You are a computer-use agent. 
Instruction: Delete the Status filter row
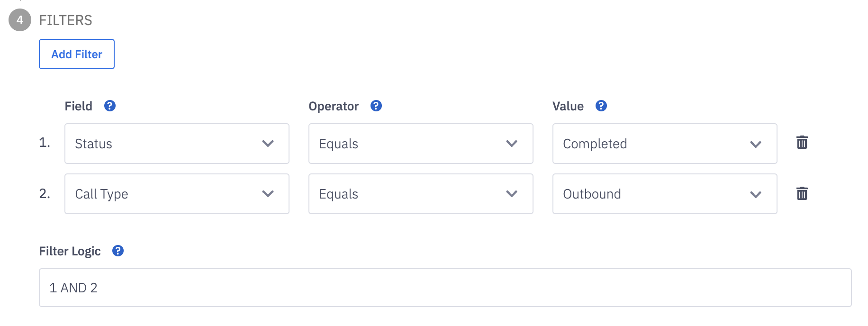(802, 143)
